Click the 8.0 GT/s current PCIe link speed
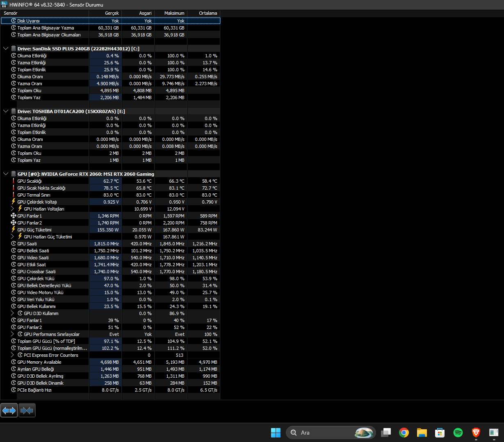Screen dimensions: 504x442 tap(110, 390)
